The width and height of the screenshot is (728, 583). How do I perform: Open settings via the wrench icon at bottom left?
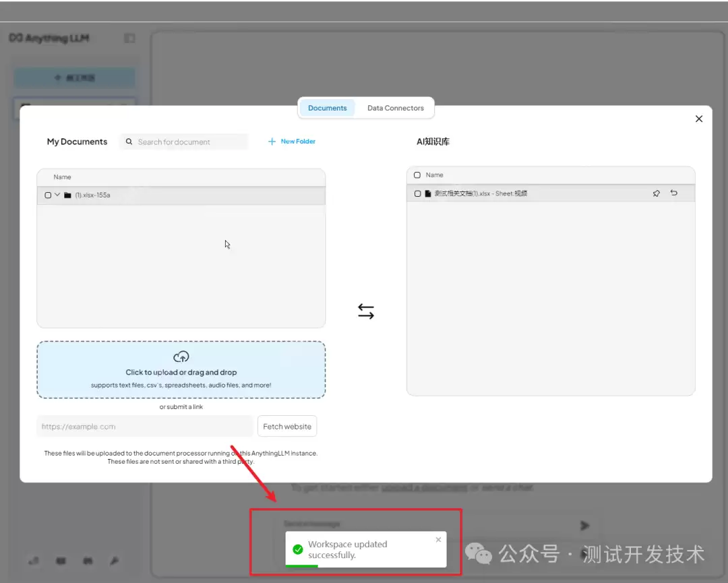[115, 561]
